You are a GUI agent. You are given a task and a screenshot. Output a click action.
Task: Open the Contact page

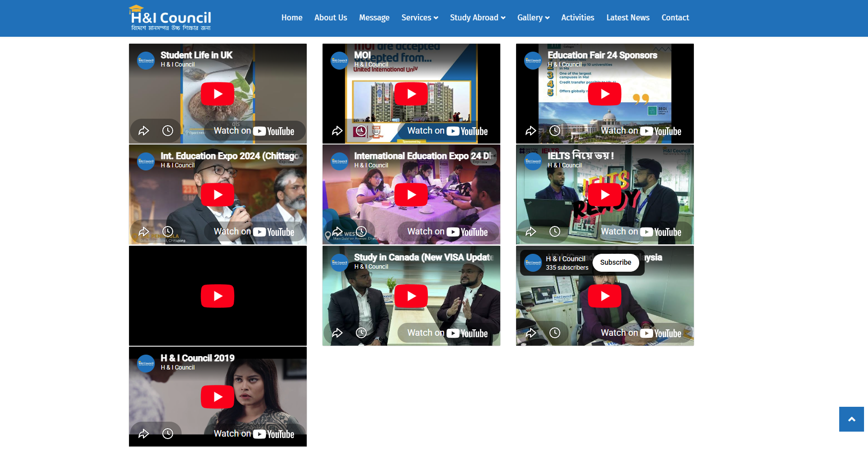point(675,18)
